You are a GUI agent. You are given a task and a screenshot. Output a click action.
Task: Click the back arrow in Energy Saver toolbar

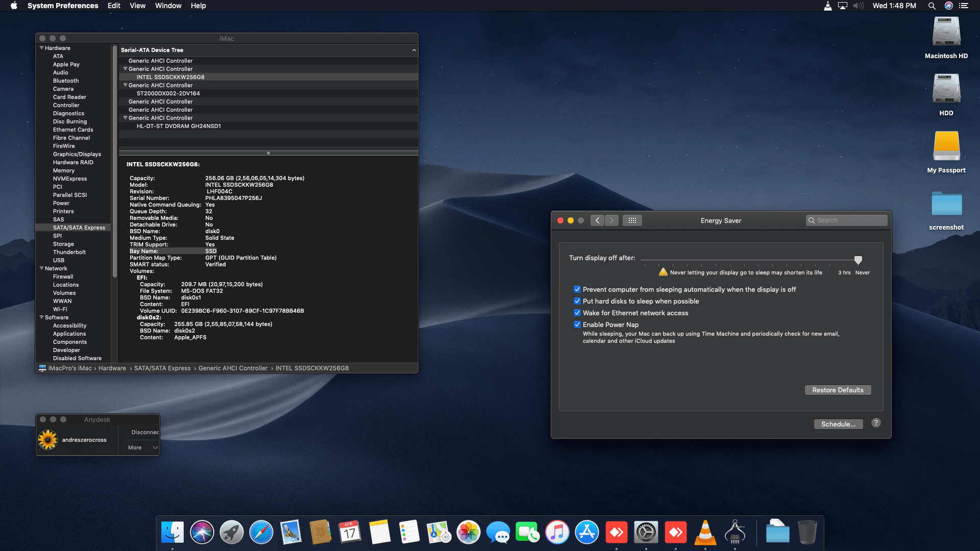(597, 220)
